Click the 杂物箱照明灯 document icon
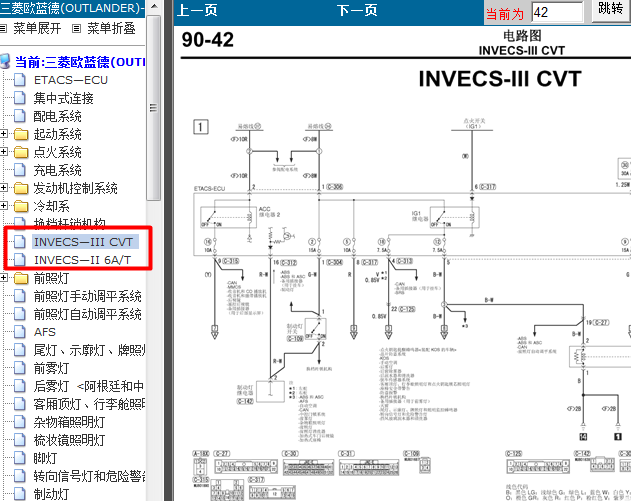631x501 pixels. 20,422
